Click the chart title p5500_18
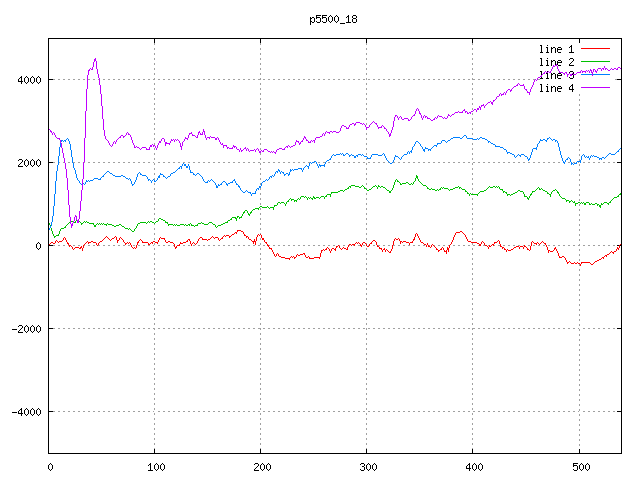This screenshot has width=640, height=480. [x=333, y=19]
